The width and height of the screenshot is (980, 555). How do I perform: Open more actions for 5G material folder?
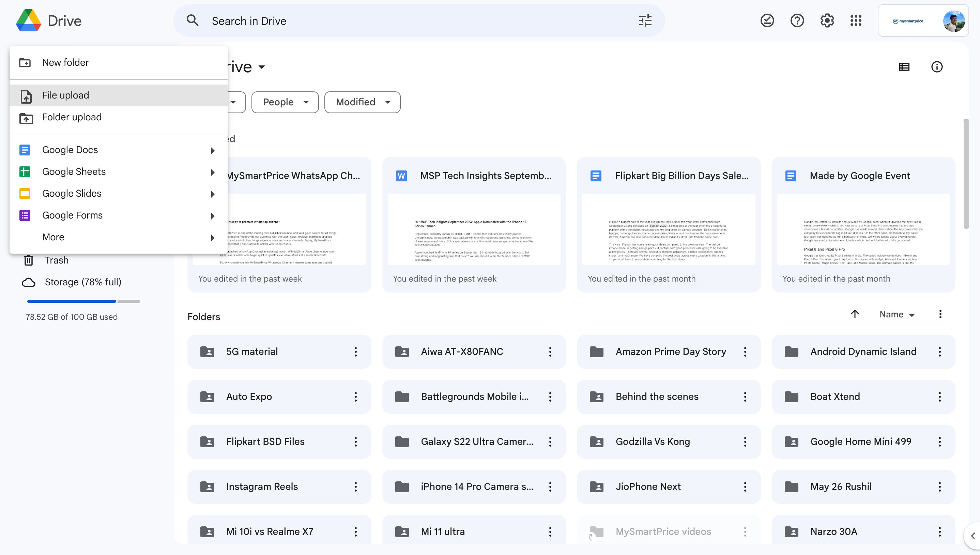click(x=355, y=351)
